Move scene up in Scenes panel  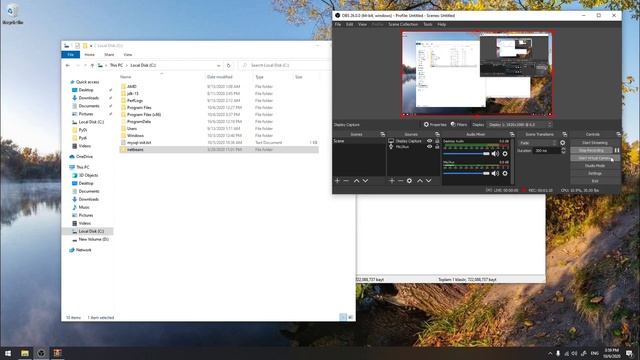point(356,180)
